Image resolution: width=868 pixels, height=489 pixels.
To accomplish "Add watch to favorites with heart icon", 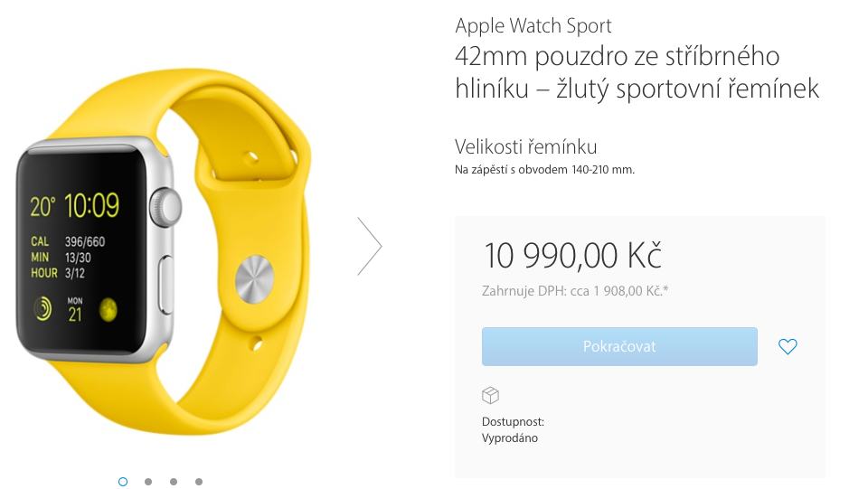I will (x=788, y=346).
